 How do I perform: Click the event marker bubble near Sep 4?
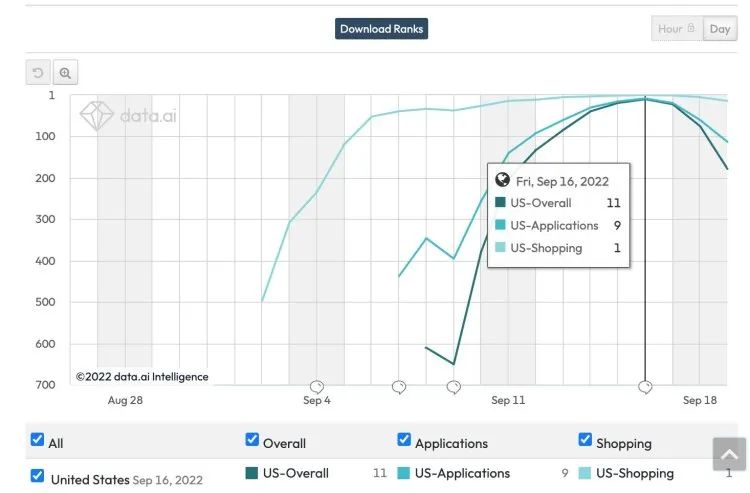point(317,387)
